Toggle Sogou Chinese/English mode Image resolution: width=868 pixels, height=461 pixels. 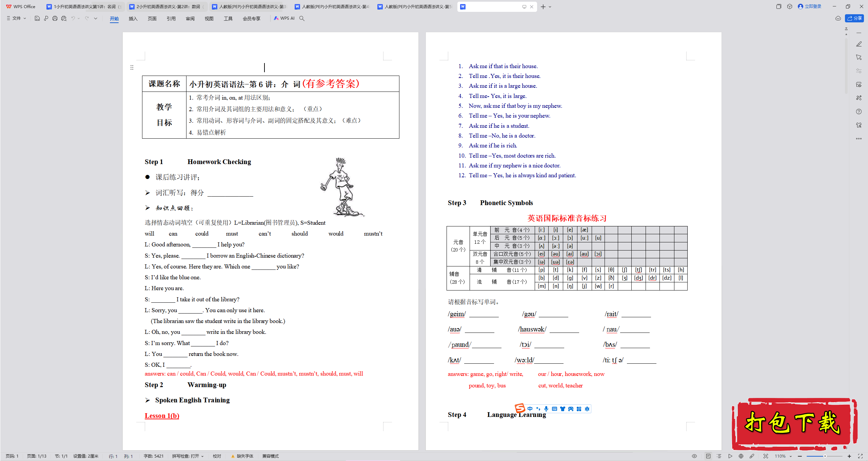[530, 409]
